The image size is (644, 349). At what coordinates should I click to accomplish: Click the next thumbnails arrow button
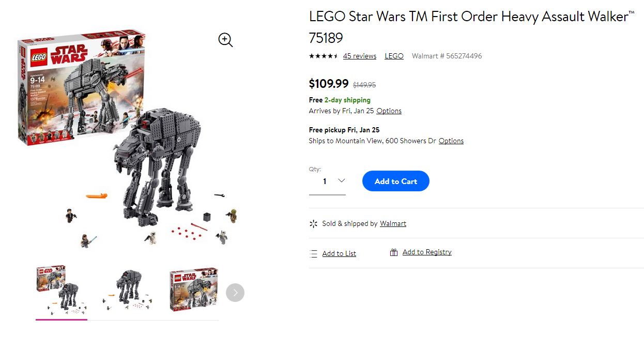tap(235, 293)
